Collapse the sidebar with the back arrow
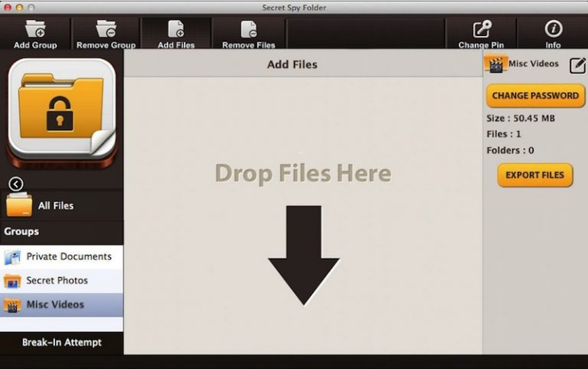588x369 pixels. (x=15, y=184)
